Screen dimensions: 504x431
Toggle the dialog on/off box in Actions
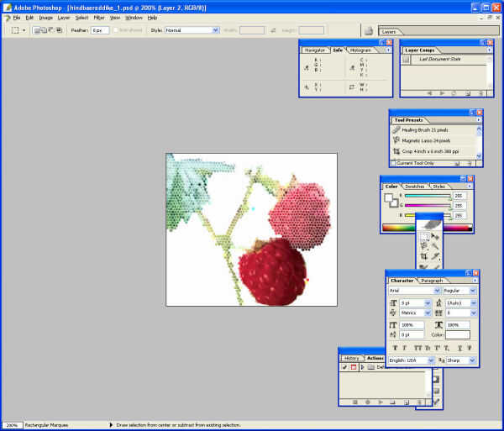pos(354,367)
